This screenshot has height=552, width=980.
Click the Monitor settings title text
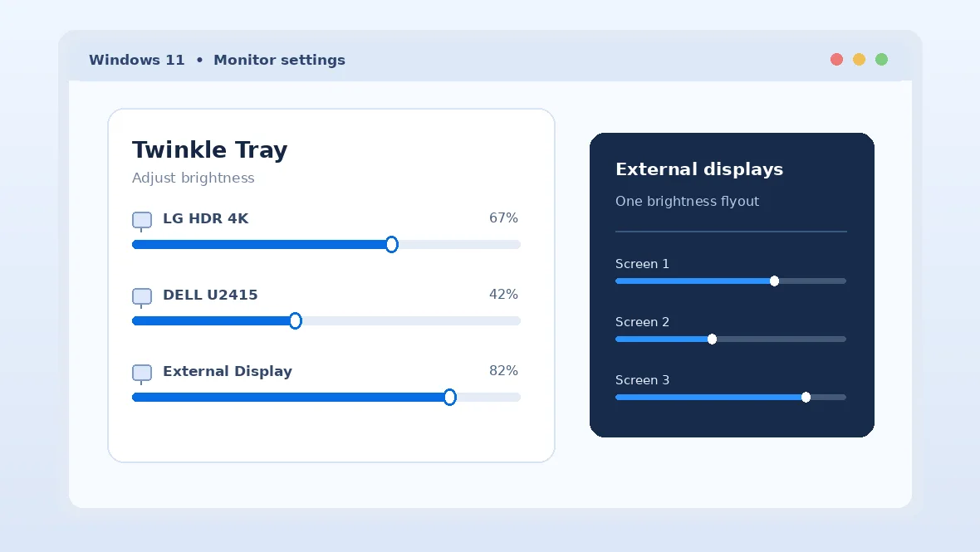[x=279, y=60]
